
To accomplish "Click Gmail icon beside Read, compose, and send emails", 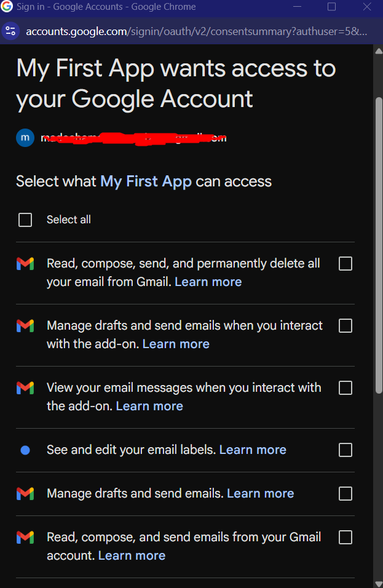I will point(25,538).
